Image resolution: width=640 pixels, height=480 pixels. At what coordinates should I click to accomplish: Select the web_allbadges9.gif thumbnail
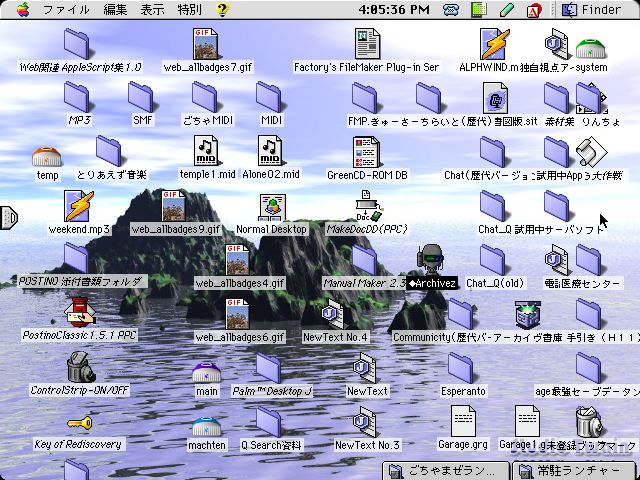(x=176, y=206)
